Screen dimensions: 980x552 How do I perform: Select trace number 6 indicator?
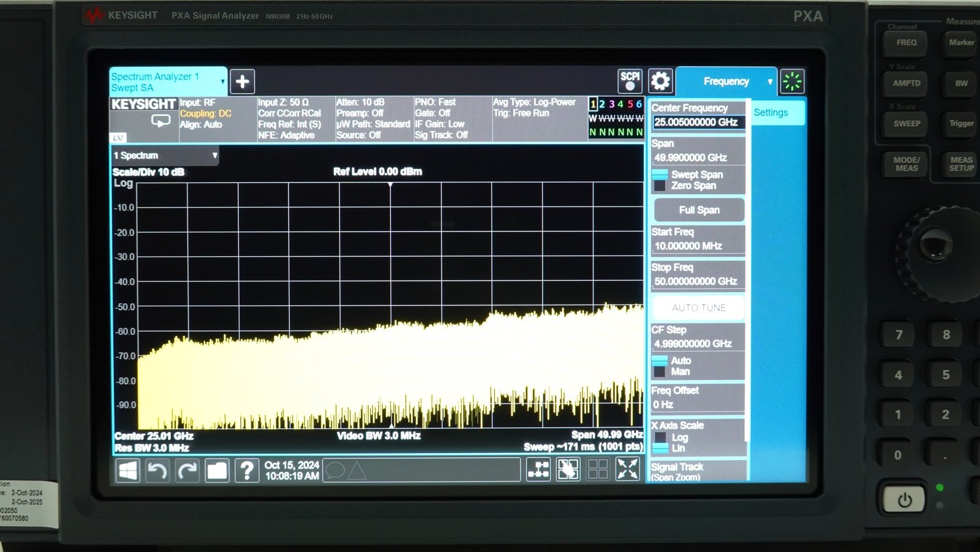[639, 104]
